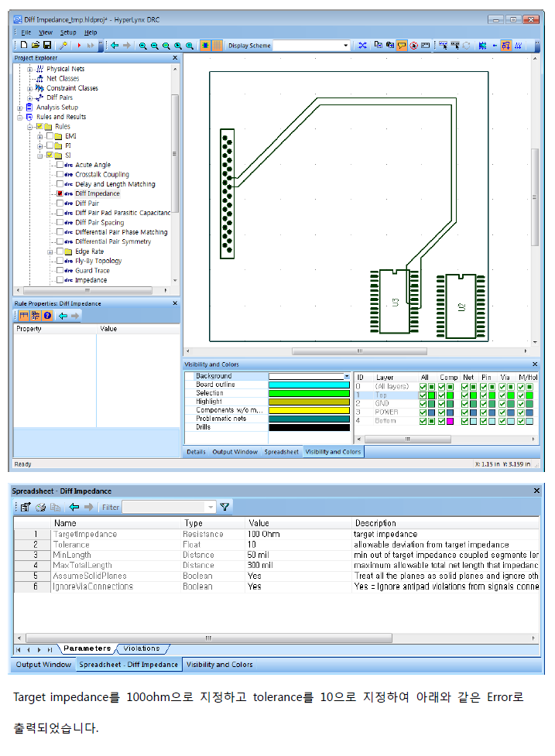This screenshot has height=756, width=555.
Task: Open the Setup menu
Action: 68,32
